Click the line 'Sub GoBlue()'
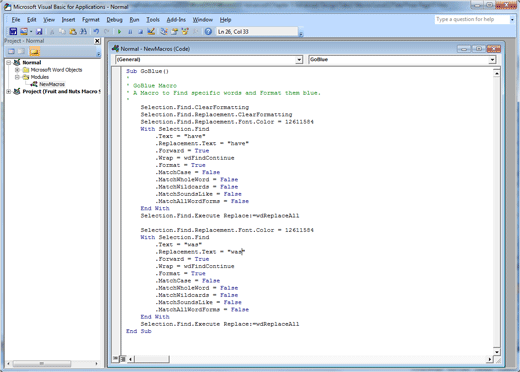The height and width of the screenshot is (372, 520). (147, 71)
